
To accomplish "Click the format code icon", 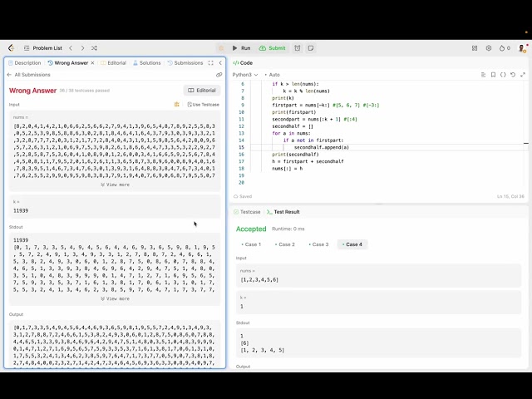I will [x=483, y=75].
